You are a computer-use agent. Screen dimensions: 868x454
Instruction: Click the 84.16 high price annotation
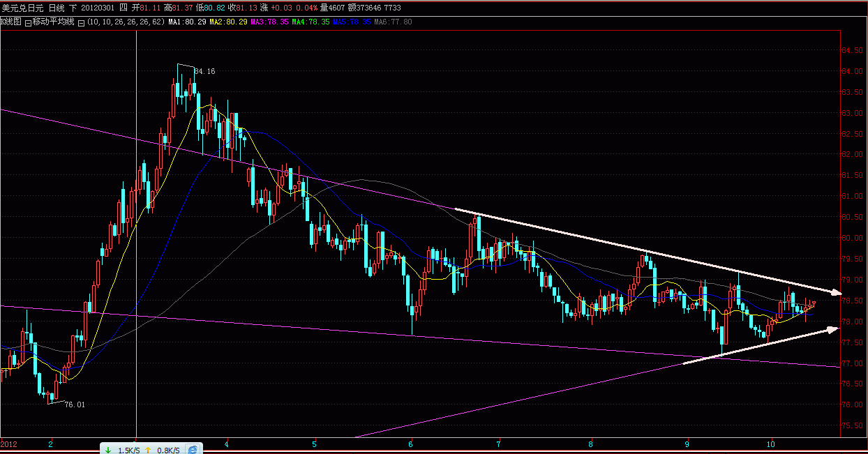[204, 71]
